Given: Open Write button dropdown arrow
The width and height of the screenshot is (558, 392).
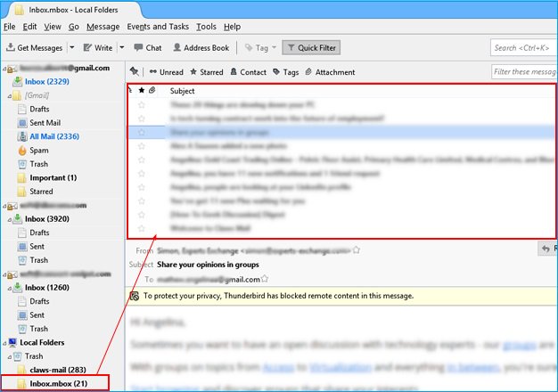Looking at the screenshot, I should coord(122,47).
